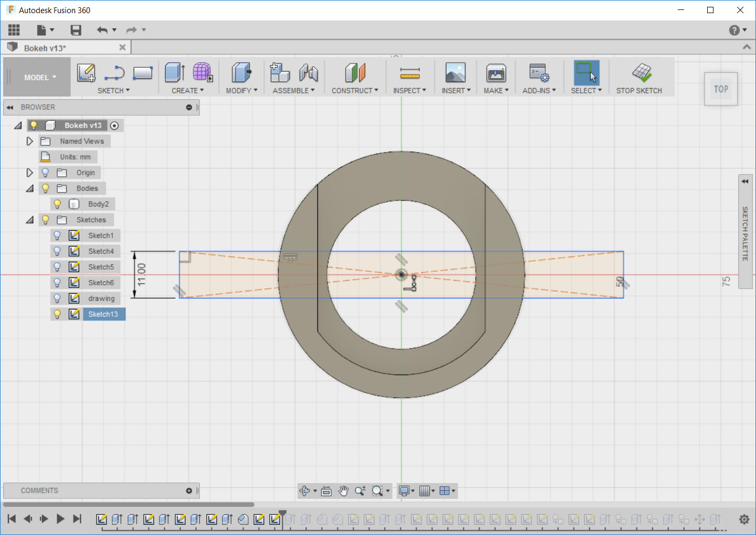
Task: Expand the Named Views folder
Action: [30, 141]
